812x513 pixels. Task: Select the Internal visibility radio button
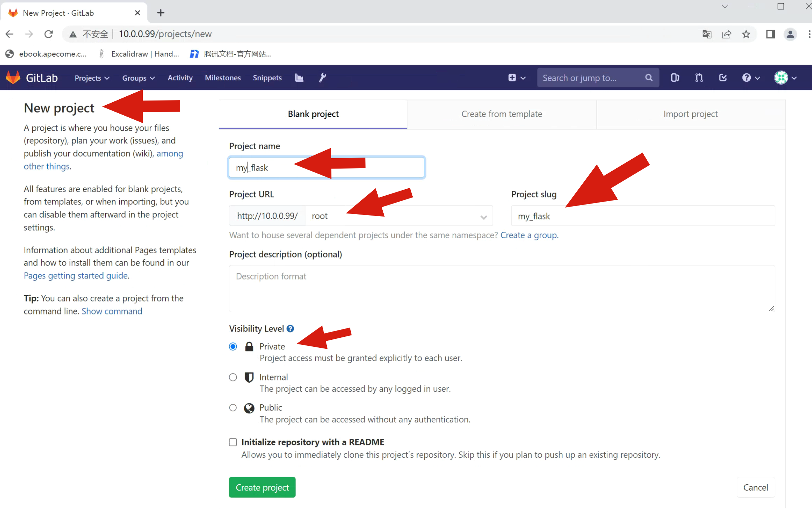pos(233,377)
